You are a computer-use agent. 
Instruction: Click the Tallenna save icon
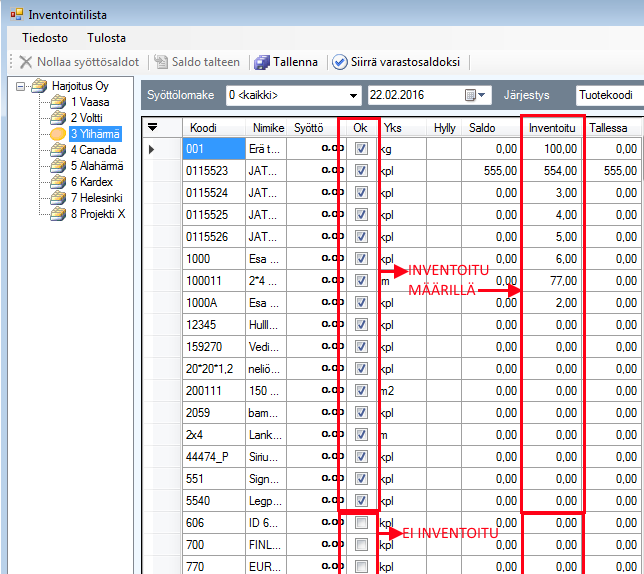(x=262, y=62)
